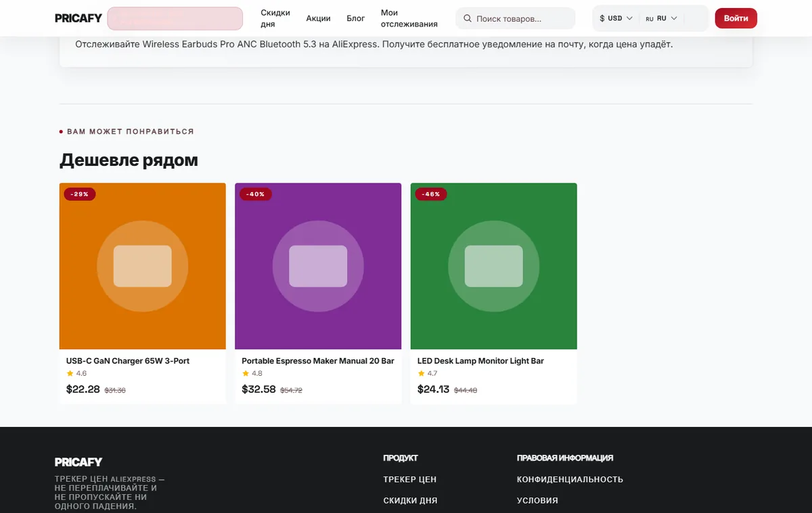This screenshot has height=513, width=812.
Task: Click the $22.28 price
Action: point(83,389)
